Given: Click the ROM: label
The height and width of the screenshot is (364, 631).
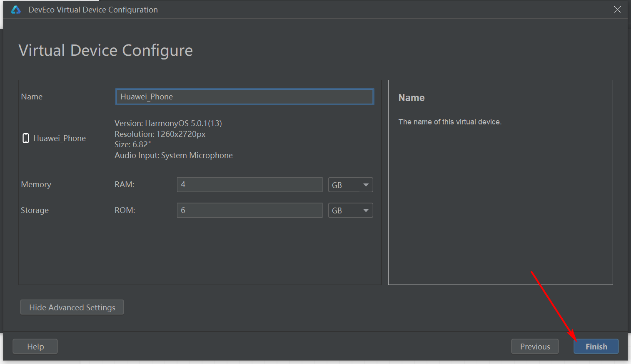Looking at the screenshot, I should click(125, 210).
